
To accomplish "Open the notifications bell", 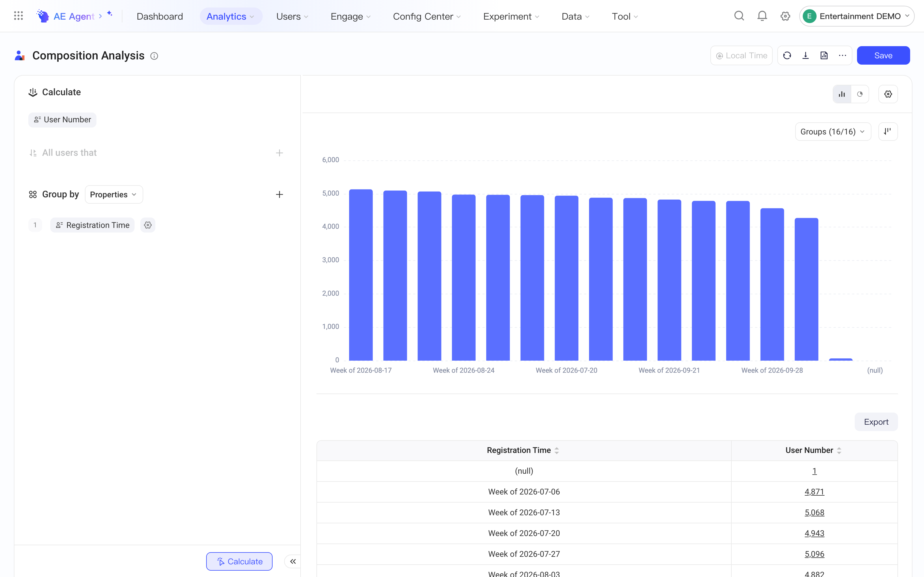I will pyautogui.click(x=762, y=16).
